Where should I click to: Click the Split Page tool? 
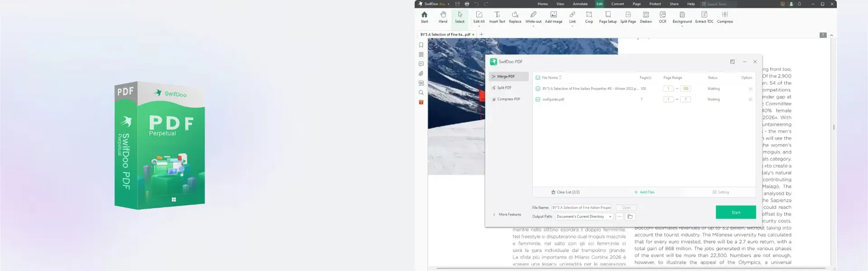pyautogui.click(x=628, y=17)
